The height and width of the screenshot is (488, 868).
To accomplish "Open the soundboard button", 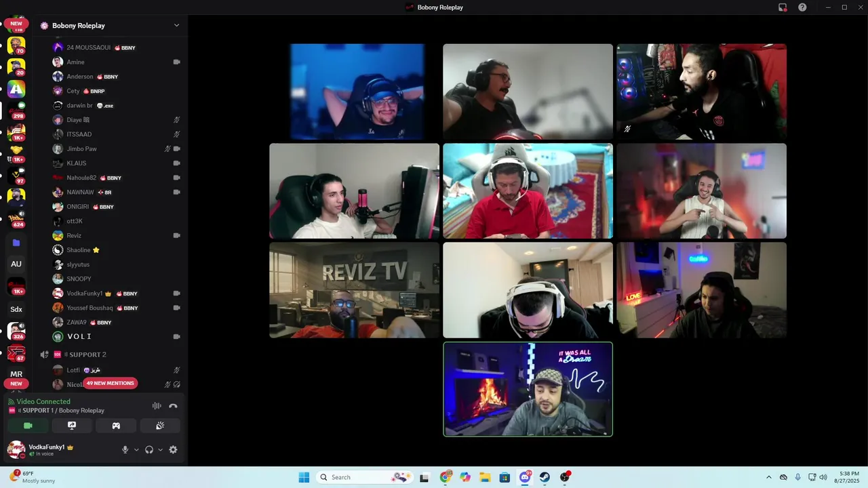I will tap(160, 426).
